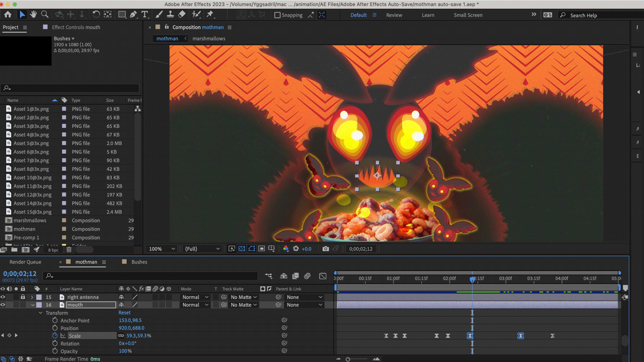Enable the Snapping checkbox
644x362 pixels.
point(277,15)
